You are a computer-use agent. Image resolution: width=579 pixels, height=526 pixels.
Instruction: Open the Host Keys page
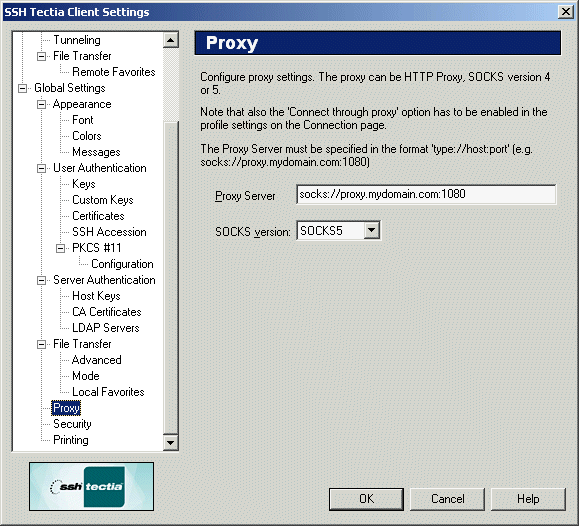96,296
